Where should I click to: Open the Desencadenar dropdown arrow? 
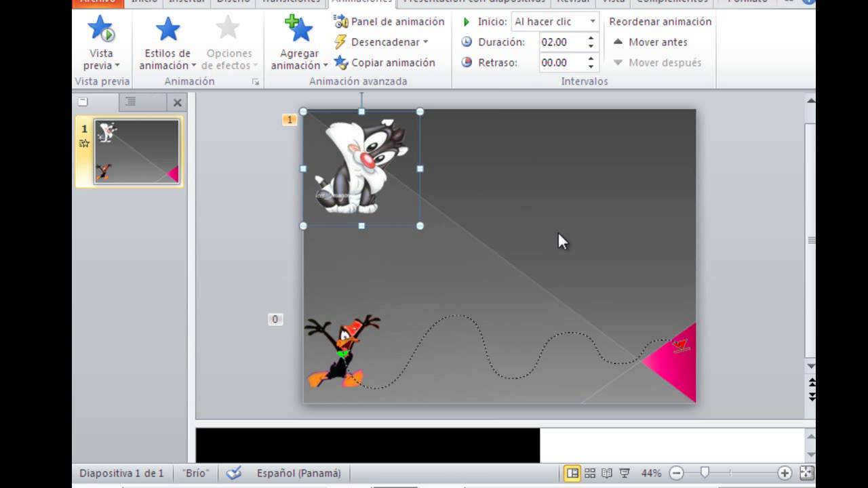click(x=425, y=42)
